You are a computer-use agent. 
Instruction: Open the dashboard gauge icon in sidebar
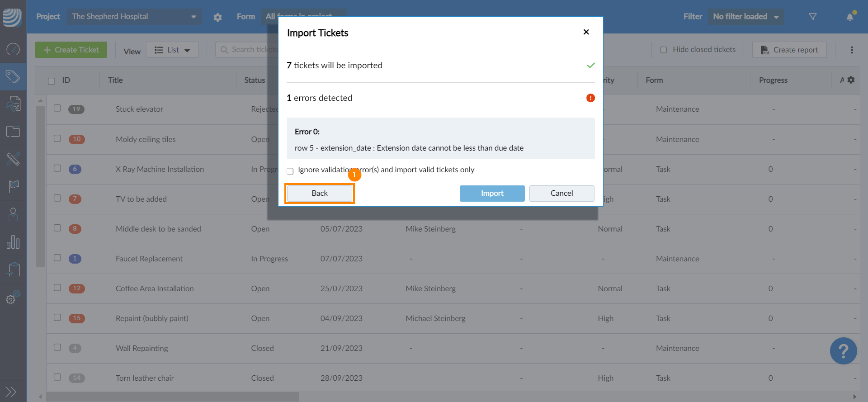[13, 49]
